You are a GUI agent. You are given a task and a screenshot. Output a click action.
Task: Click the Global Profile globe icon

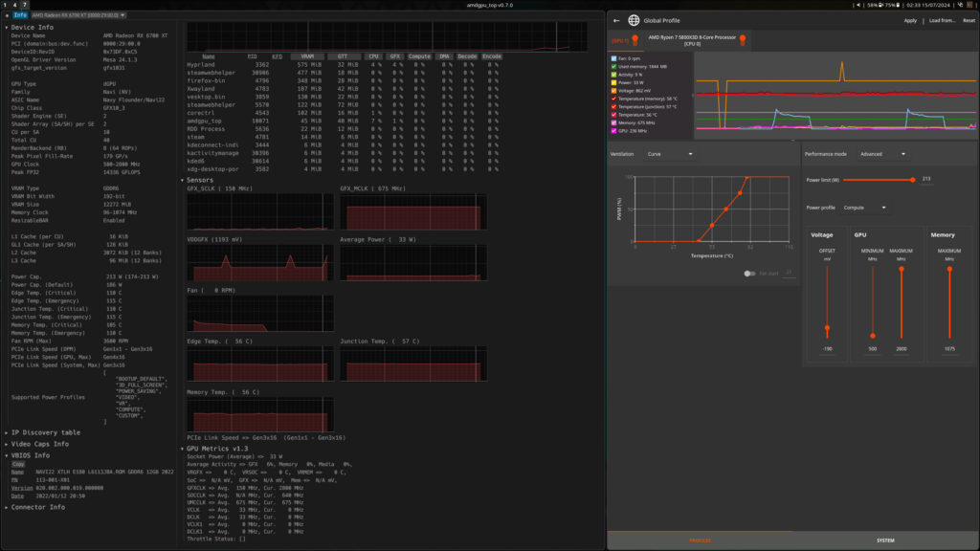tap(634, 21)
